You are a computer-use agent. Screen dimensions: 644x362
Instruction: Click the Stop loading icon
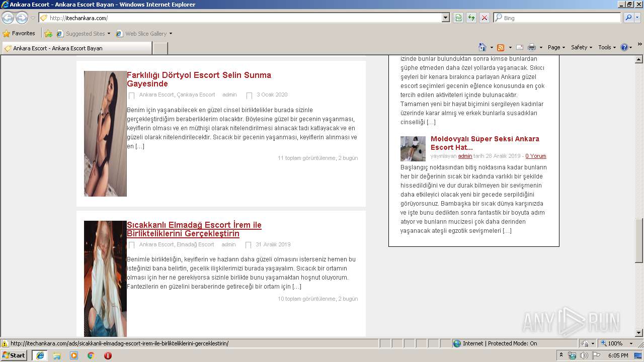485,18
